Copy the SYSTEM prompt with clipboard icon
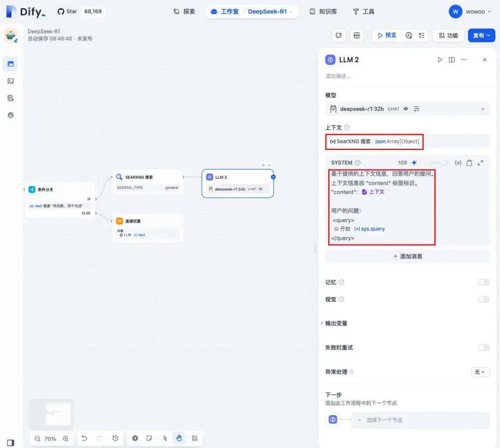This screenshot has height=448, width=500. point(469,162)
